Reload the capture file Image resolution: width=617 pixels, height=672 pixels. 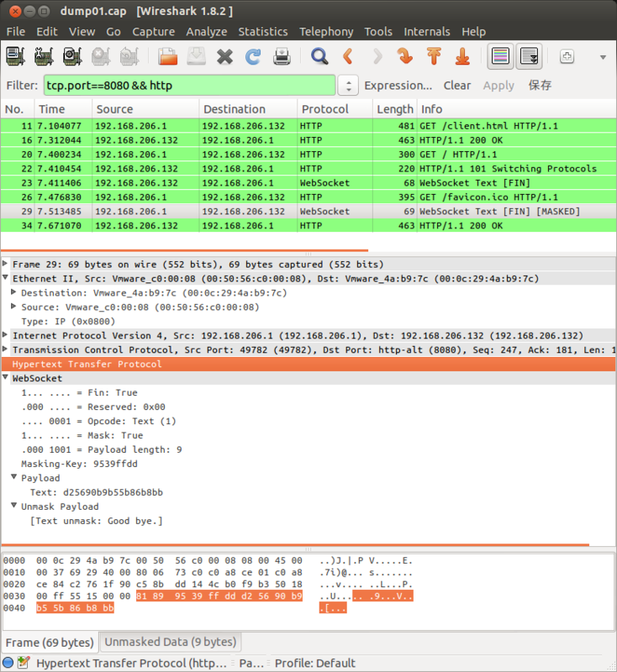point(253,56)
